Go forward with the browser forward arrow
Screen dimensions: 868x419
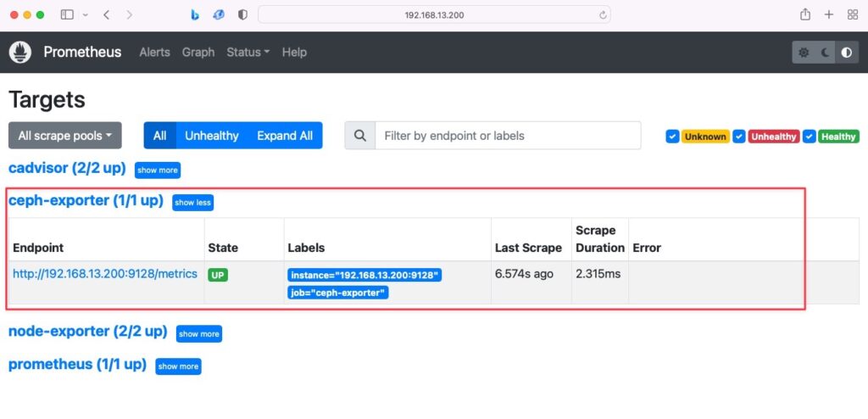pyautogui.click(x=129, y=15)
